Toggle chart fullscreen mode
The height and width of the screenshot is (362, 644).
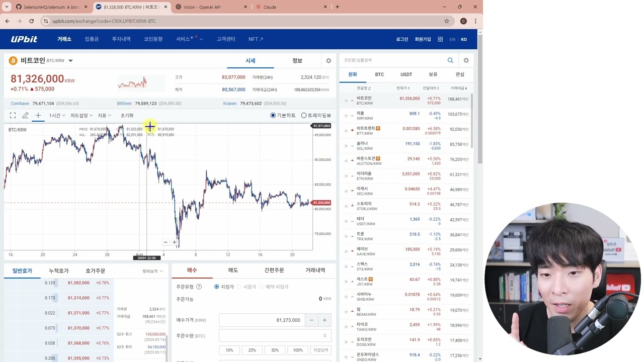[x=13, y=116]
